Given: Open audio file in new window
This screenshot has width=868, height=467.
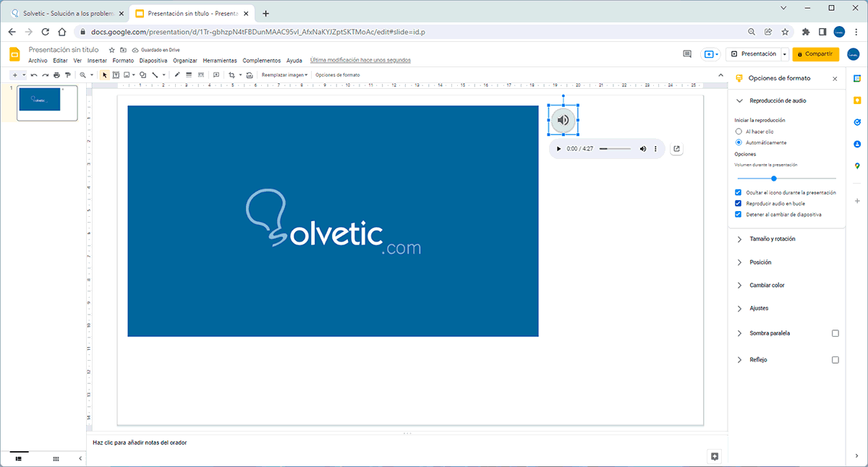Looking at the screenshot, I should 676,149.
